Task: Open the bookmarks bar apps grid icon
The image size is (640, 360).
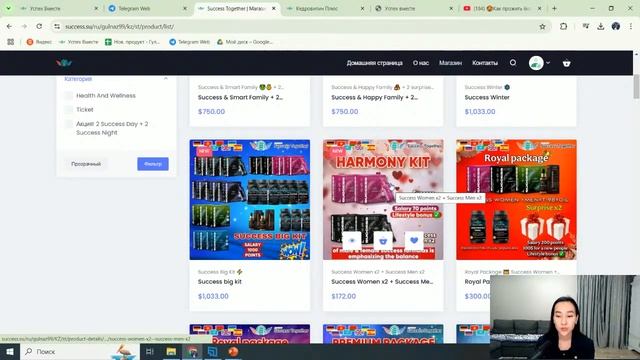Action: (x=11, y=42)
